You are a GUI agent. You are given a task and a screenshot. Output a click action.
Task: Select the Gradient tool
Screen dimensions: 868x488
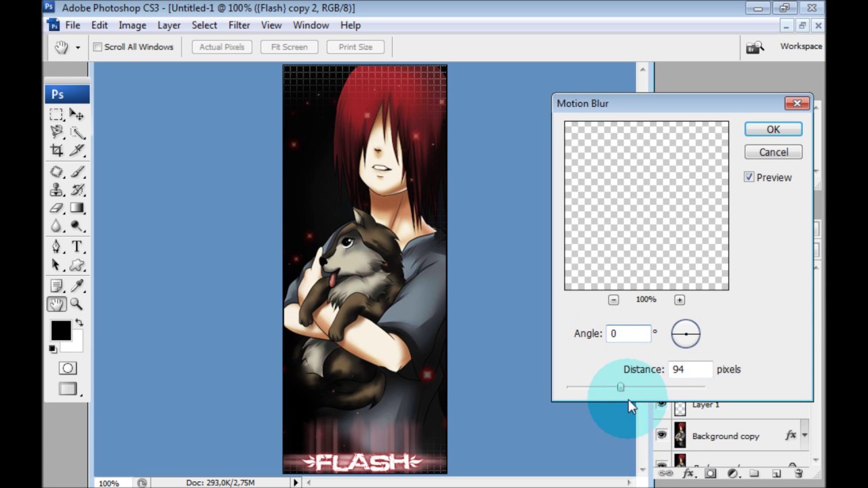tap(77, 208)
